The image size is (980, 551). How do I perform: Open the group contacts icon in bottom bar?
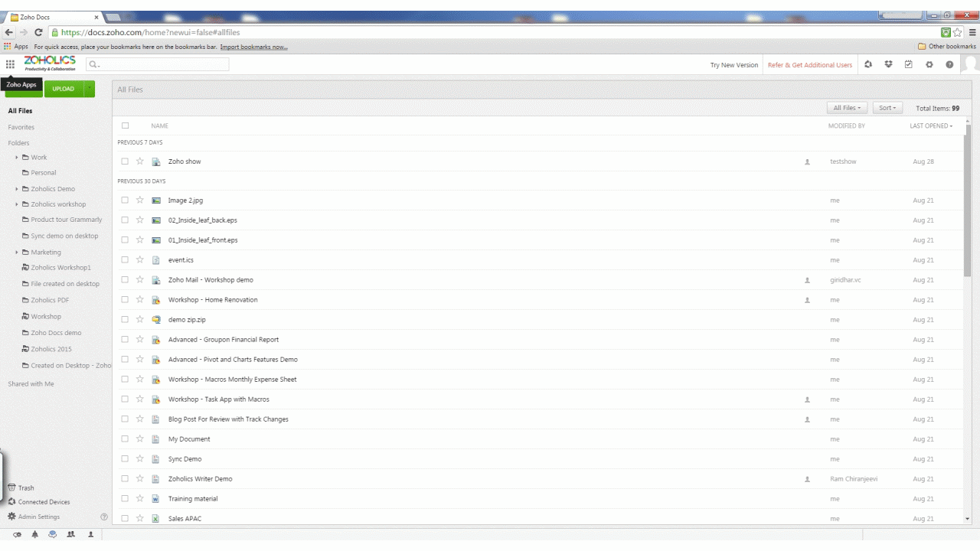72,534
